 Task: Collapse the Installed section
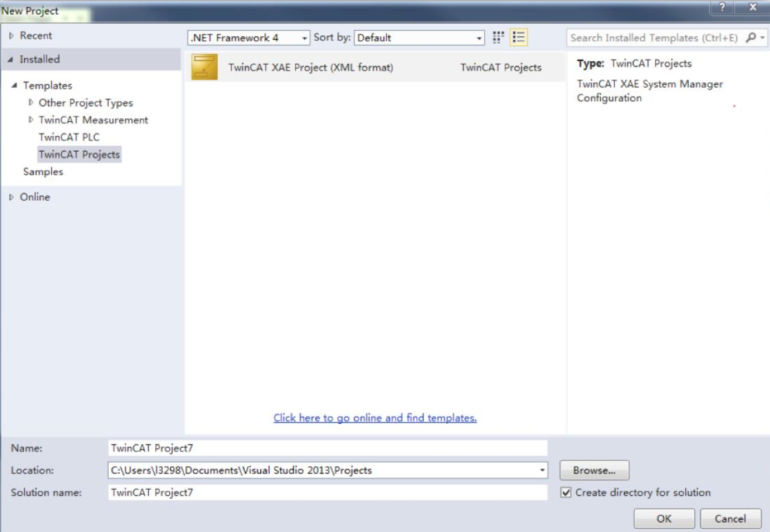(x=11, y=59)
